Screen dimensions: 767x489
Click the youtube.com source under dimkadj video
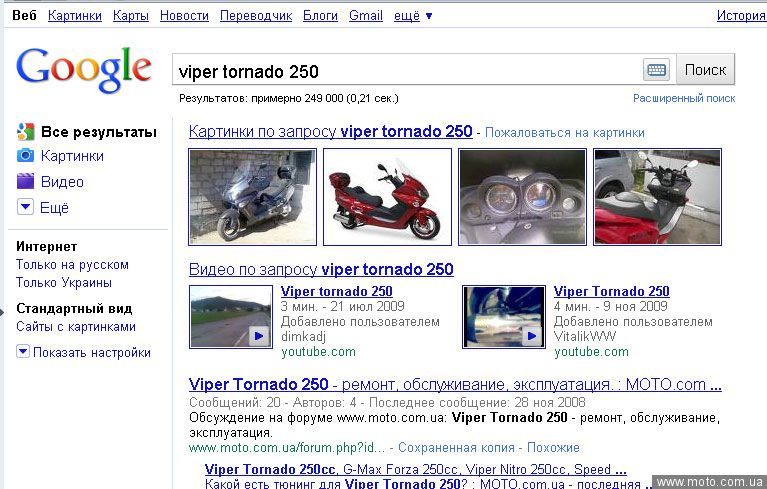point(318,352)
